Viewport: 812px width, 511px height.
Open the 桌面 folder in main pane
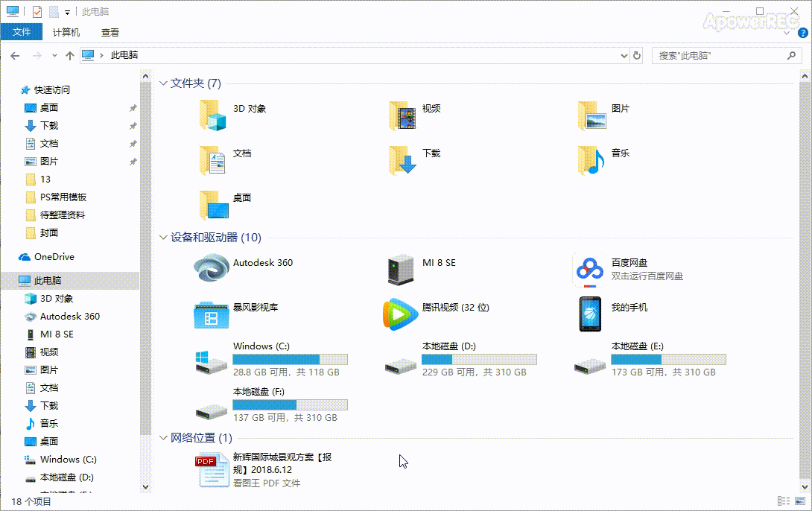(x=214, y=204)
